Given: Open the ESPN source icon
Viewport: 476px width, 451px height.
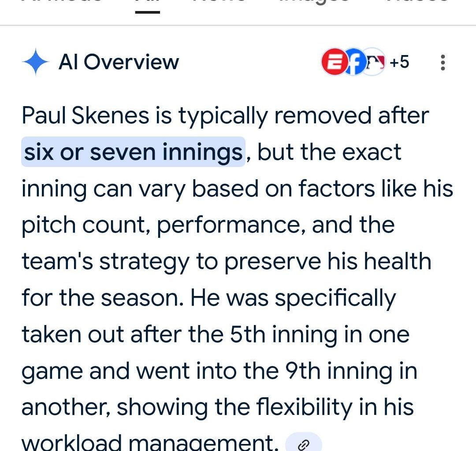Looking at the screenshot, I should [x=335, y=62].
